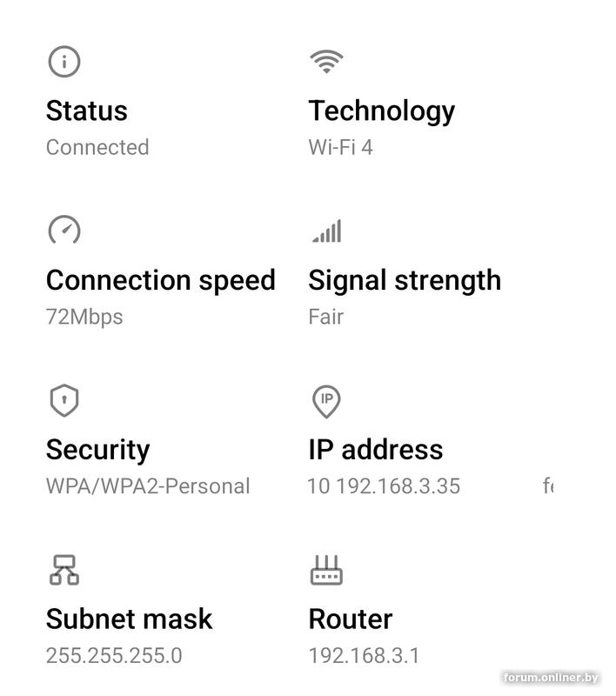Tap the Signal strength bars icon
The image size is (616, 696).
pos(326,231)
